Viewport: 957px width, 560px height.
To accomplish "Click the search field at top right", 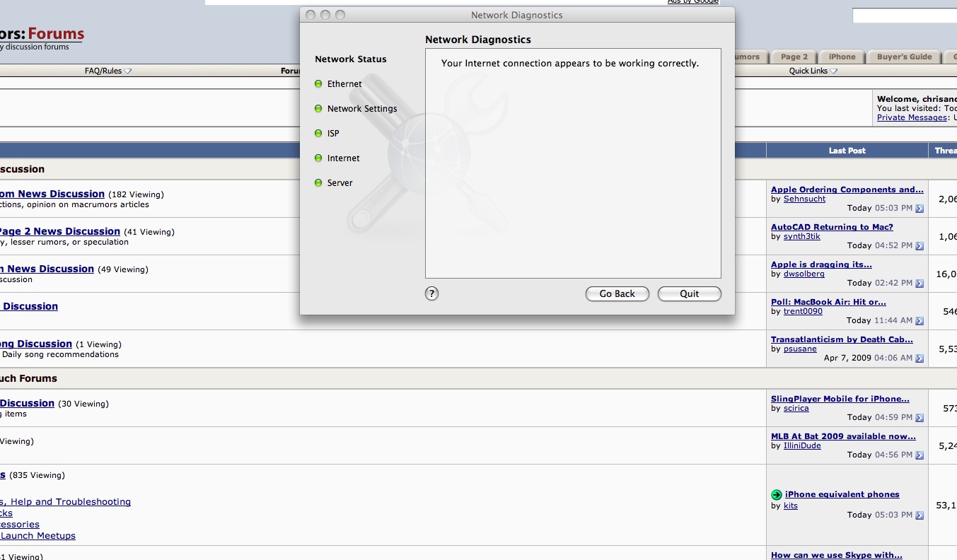I will click(904, 16).
